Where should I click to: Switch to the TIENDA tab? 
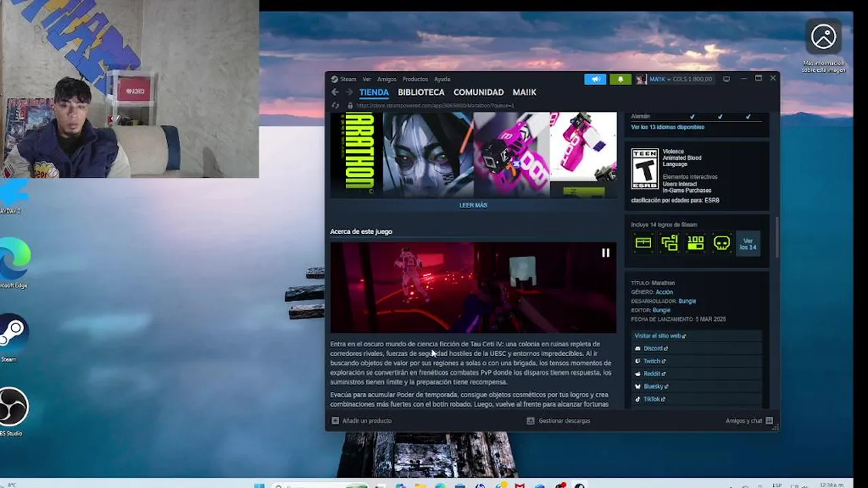[374, 92]
